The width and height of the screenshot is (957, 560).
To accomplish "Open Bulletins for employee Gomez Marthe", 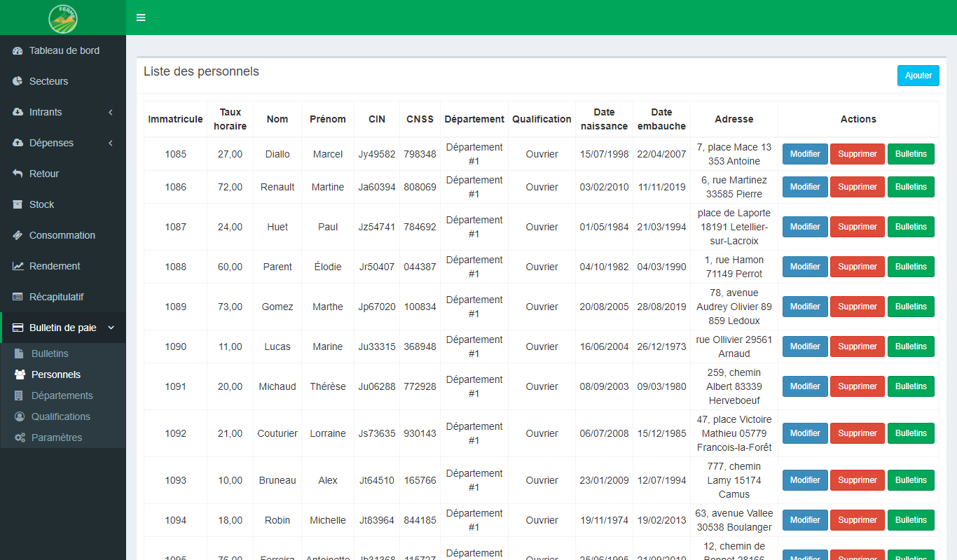I will [910, 307].
